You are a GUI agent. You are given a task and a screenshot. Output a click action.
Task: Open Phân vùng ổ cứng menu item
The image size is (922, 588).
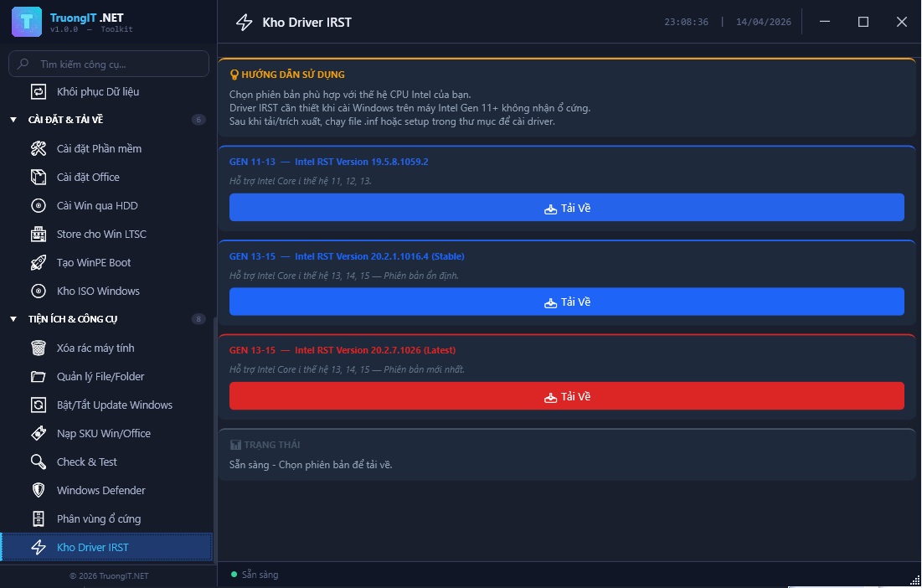[98, 518]
